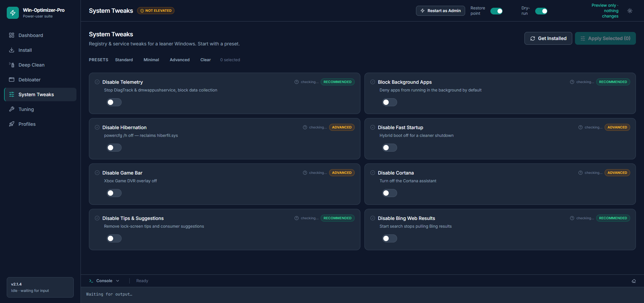
Task: Expand the Console dropdown chevron
Action: [118, 281]
